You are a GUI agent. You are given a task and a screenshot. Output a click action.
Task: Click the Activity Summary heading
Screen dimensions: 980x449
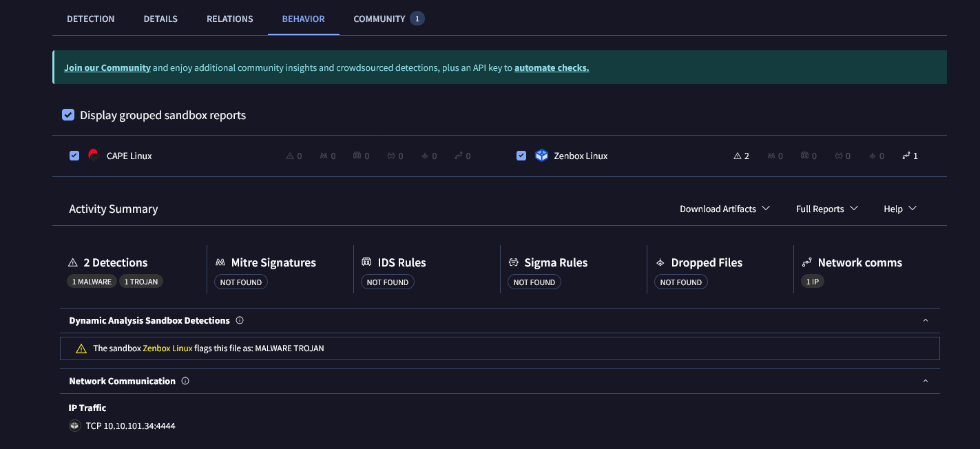point(114,209)
